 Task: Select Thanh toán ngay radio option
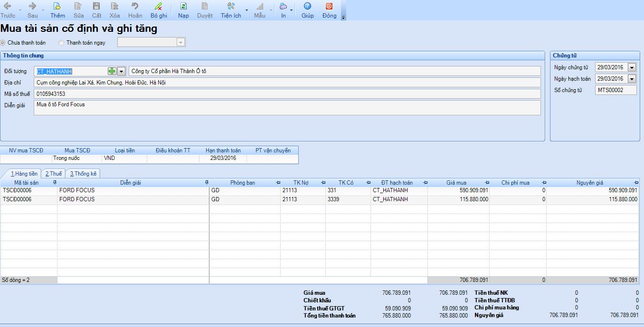[x=82, y=43]
